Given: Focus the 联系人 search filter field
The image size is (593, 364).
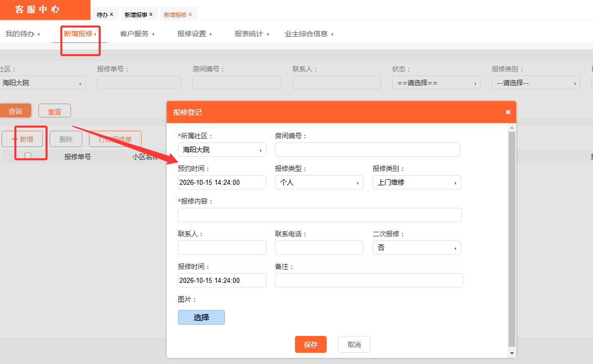Looking at the screenshot, I should pyautogui.click(x=336, y=83).
